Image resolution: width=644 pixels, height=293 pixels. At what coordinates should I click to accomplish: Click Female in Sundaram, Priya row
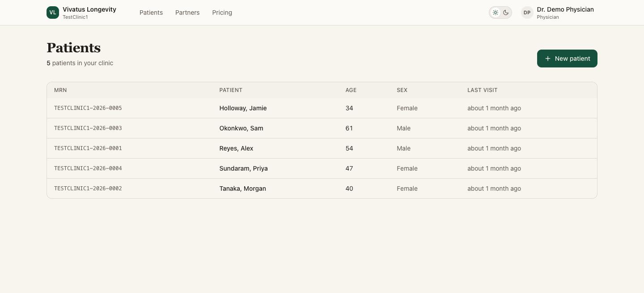[x=407, y=168]
